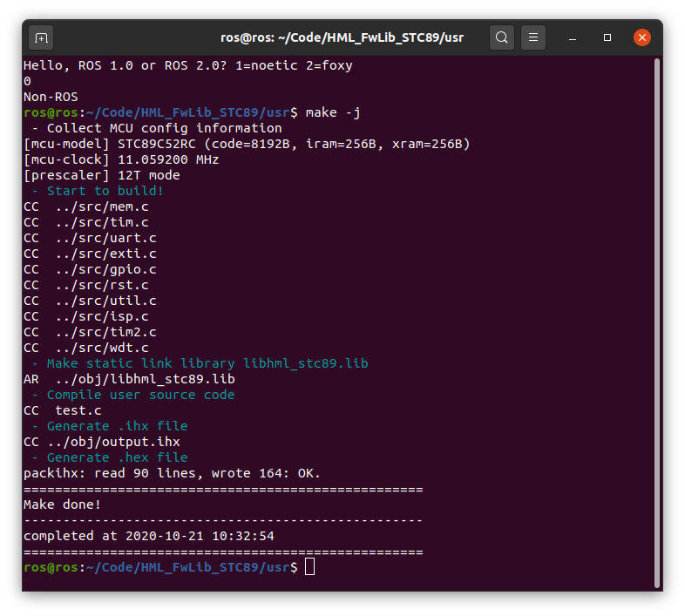
Task: Click the 'AR ../obj/libhml_stc89.lib' line
Action: [x=129, y=379]
